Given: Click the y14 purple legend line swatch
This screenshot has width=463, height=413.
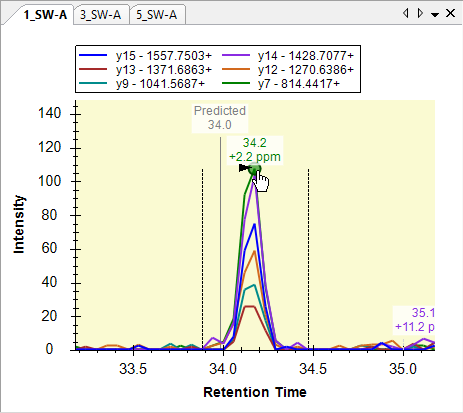Looking at the screenshot, I should 236,55.
